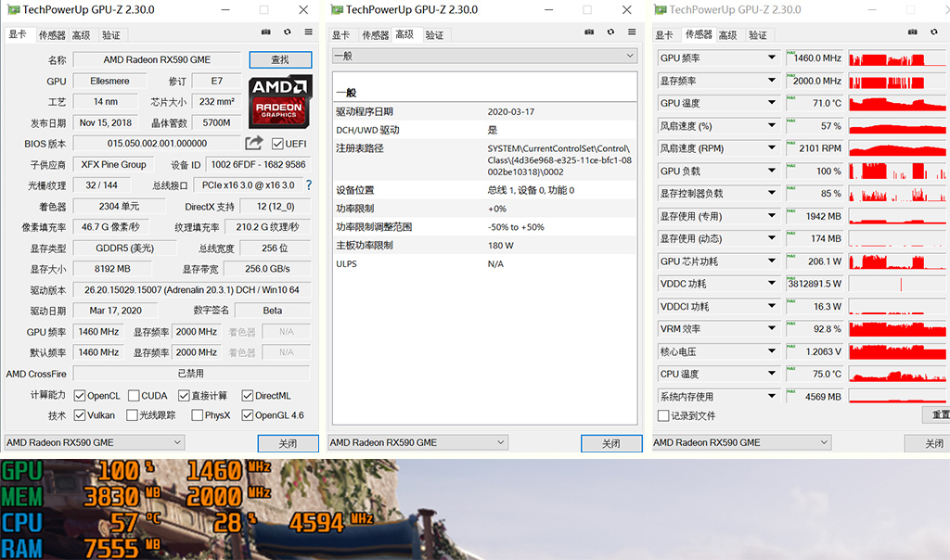This screenshot has height=560, width=950.
Task: Open the hamburger menu icon in the left window
Action: [308, 32]
